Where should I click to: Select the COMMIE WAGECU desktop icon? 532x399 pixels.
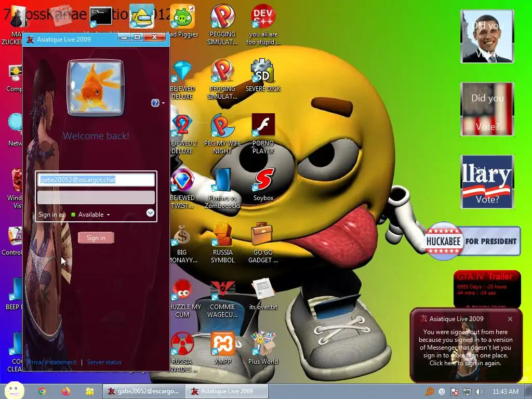(222, 298)
